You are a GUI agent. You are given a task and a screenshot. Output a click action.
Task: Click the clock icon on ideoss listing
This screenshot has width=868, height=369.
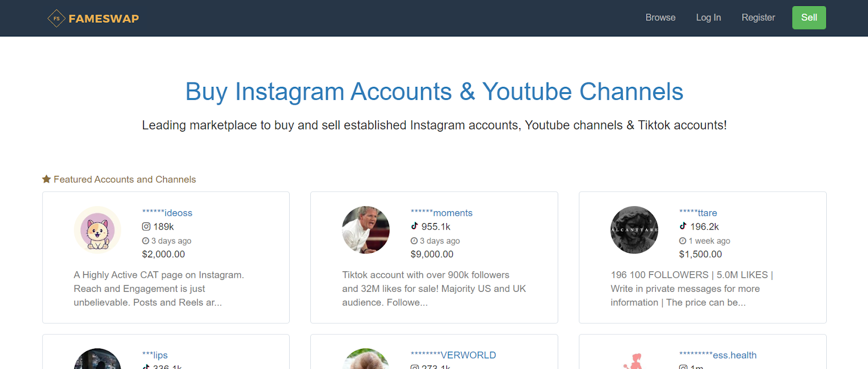(x=145, y=241)
